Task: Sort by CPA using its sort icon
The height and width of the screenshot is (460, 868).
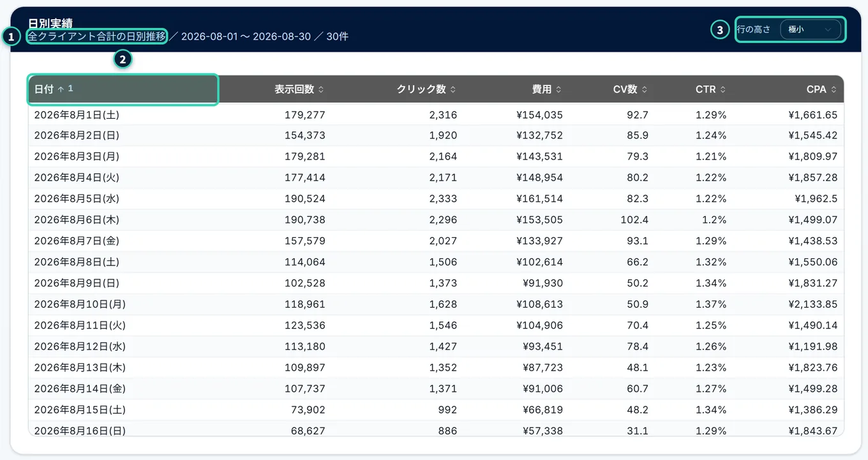Action: 834,89
